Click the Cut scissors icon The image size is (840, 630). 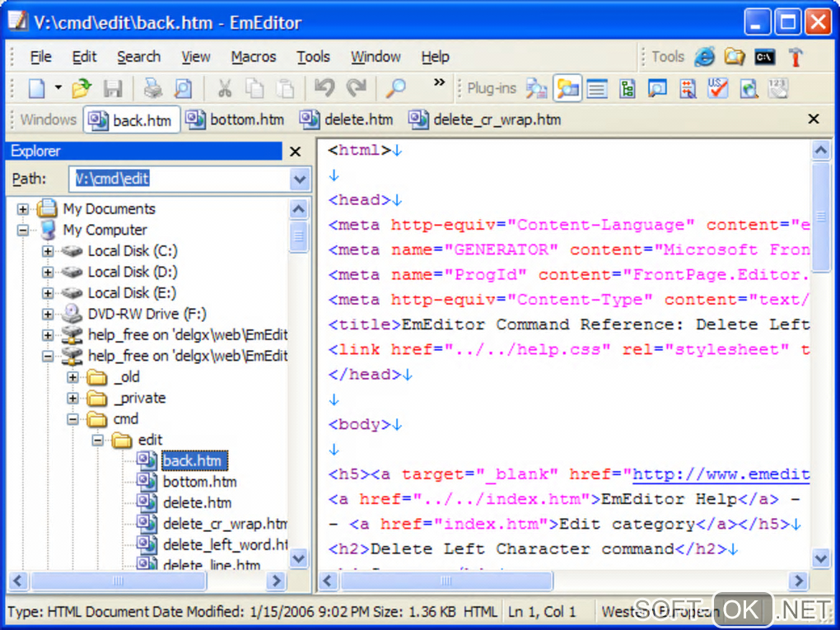click(225, 88)
